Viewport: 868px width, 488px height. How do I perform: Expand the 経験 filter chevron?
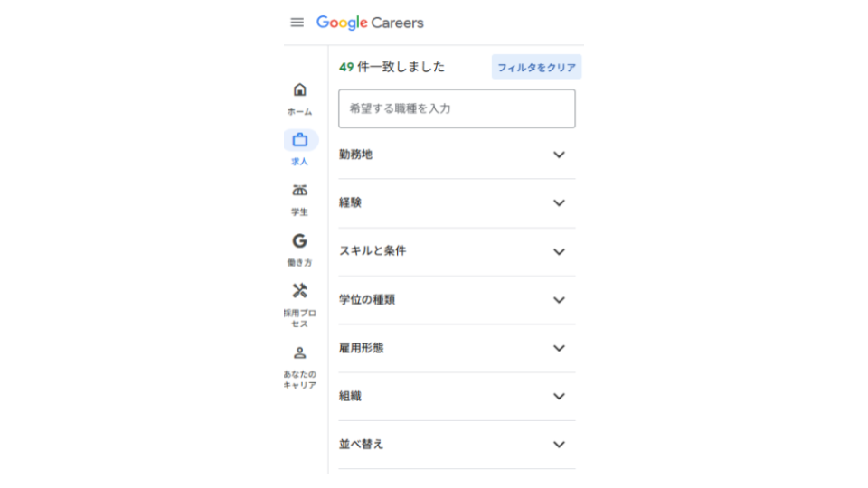pos(559,203)
